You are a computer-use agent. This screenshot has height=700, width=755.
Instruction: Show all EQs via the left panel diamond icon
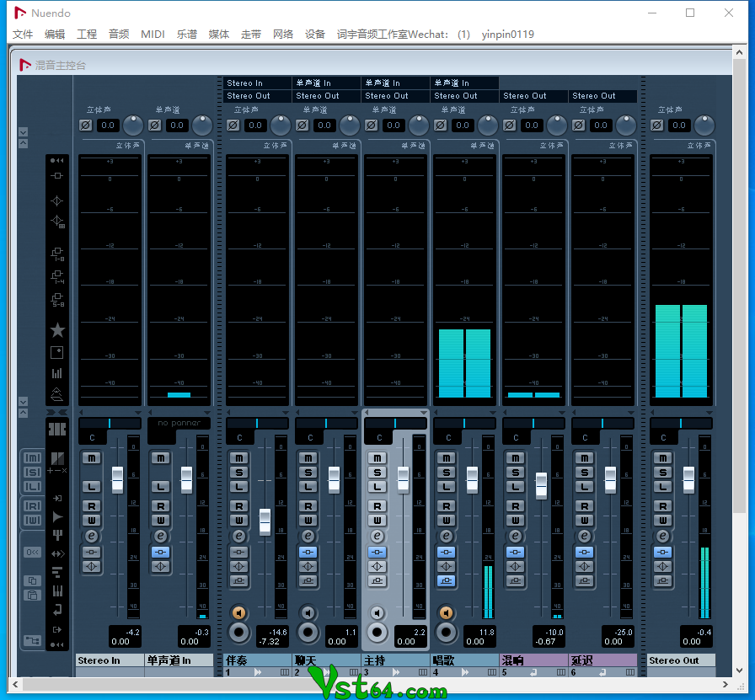[56, 201]
